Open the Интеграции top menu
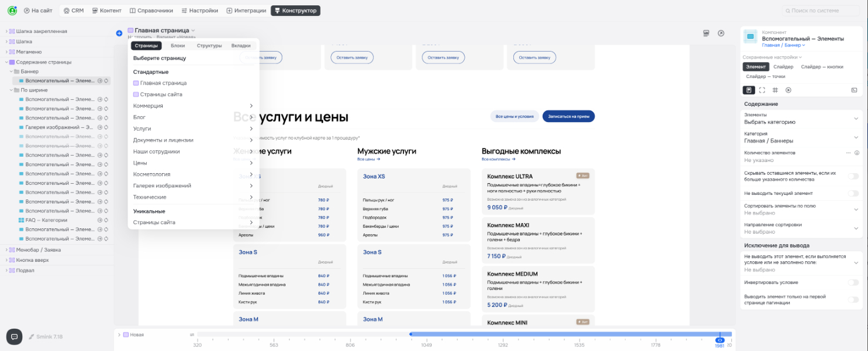 (246, 11)
